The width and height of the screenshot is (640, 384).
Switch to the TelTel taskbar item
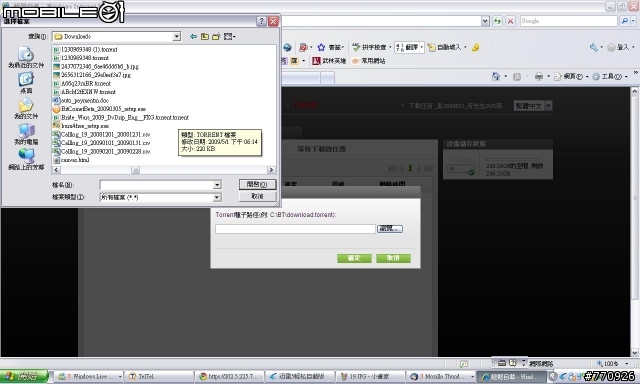[158, 376]
